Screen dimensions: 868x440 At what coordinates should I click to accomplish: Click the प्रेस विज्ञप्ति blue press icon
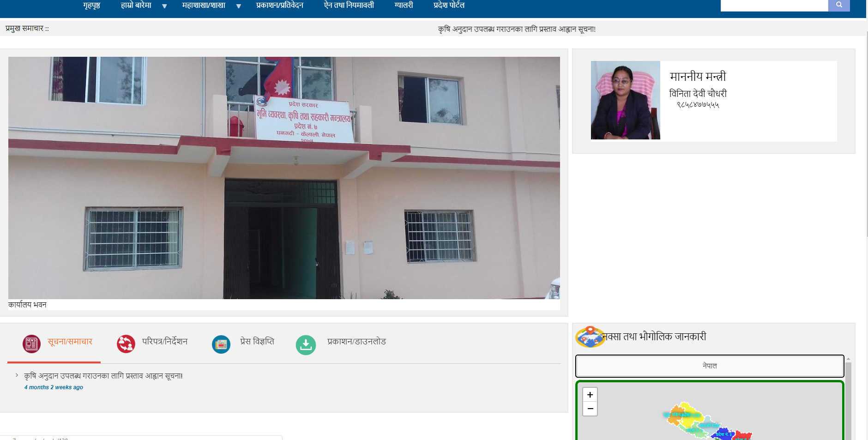(221, 344)
